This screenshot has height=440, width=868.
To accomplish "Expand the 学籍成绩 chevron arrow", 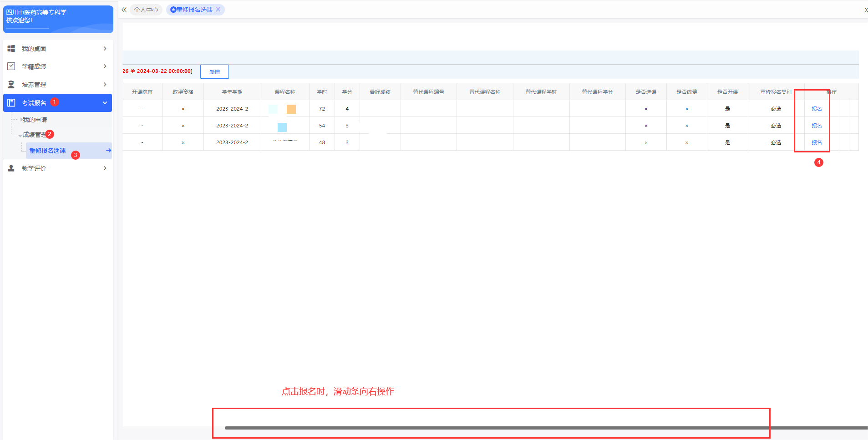I will [x=105, y=66].
